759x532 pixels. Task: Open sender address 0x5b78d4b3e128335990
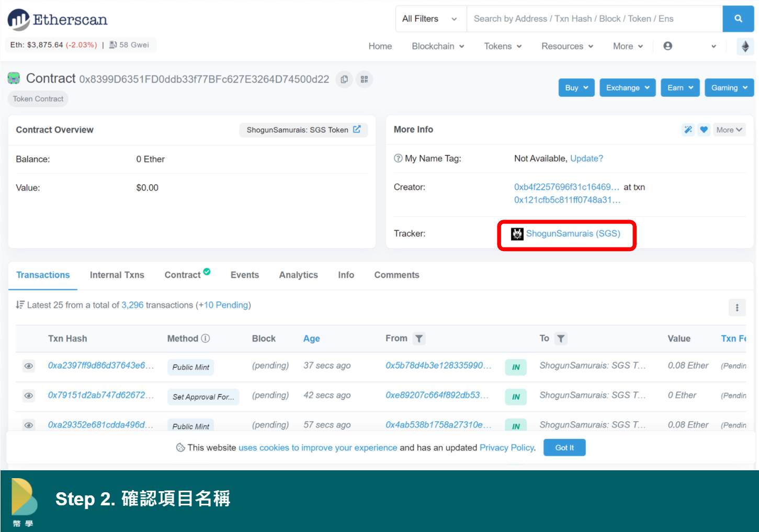tap(438, 366)
